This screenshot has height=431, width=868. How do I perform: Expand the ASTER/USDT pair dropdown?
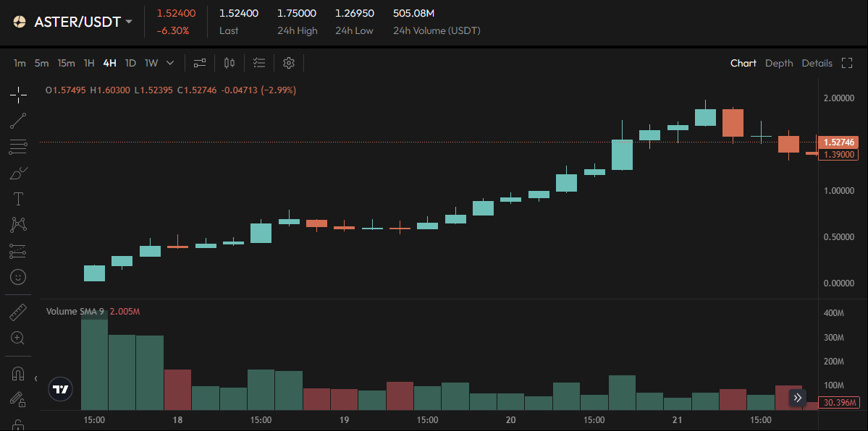pyautogui.click(x=129, y=22)
